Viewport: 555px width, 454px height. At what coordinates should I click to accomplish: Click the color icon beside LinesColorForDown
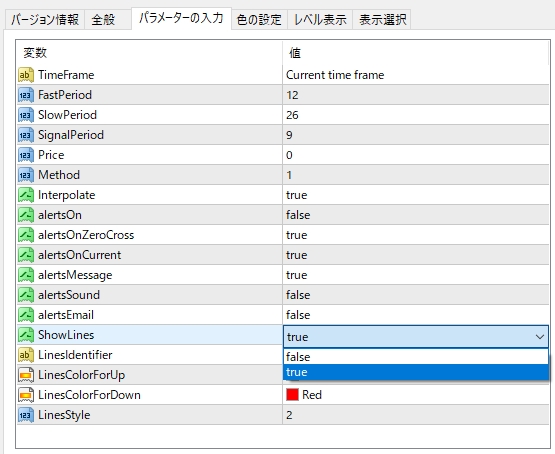[26, 395]
